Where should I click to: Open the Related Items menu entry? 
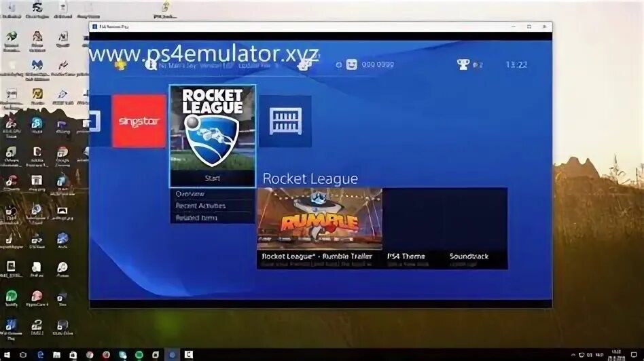[213, 218]
